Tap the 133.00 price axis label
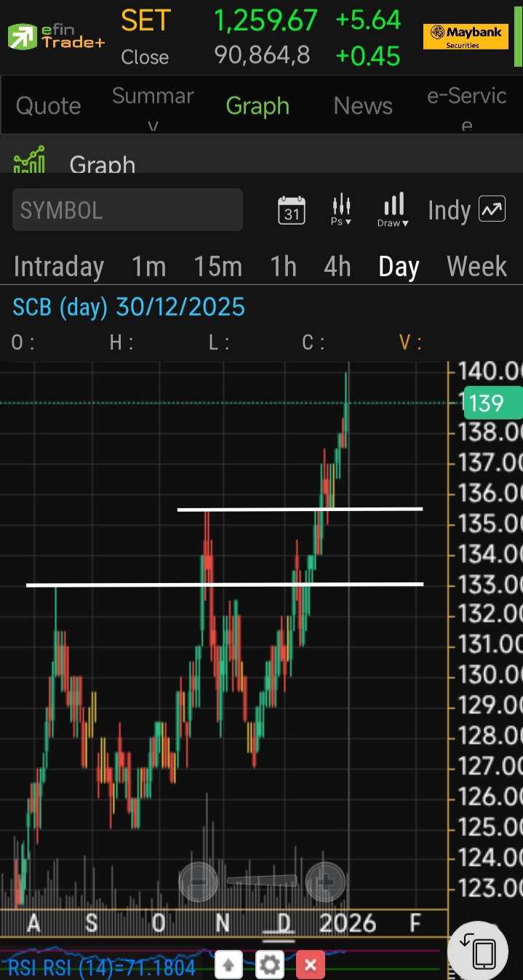The width and height of the screenshot is (523, 980). pos(490,584)
